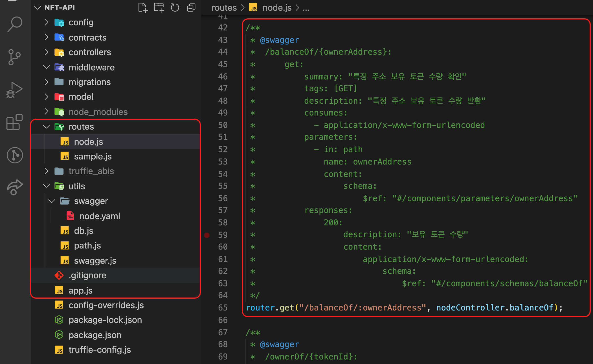Click routes in the breadcrumb path
Viewport: 593px width, 364px height.
tap(224, 8)
